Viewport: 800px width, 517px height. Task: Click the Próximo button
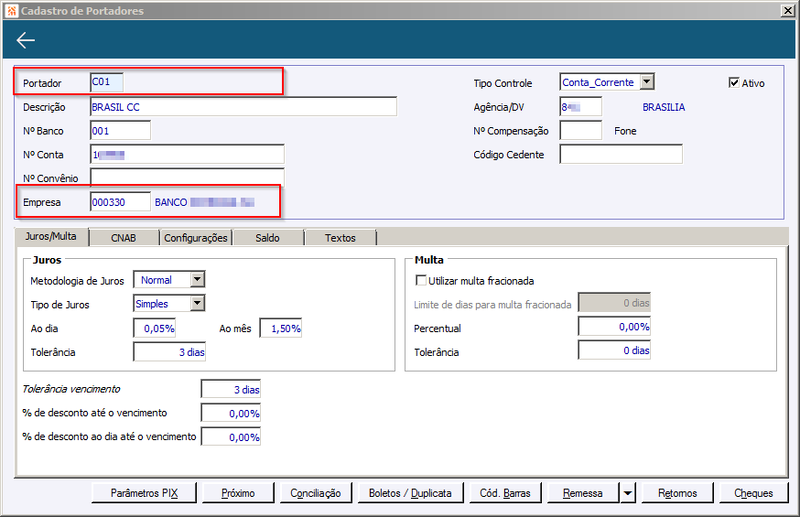pos(238,493)
